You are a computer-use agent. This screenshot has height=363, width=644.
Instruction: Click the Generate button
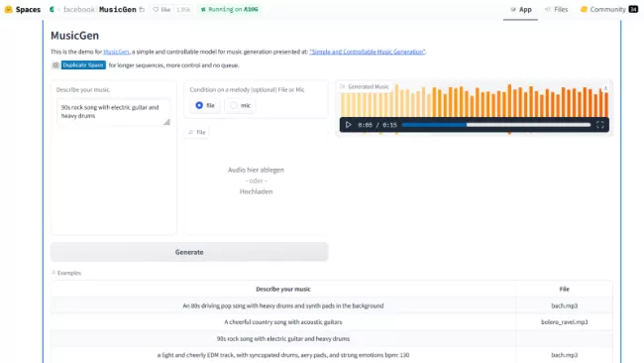pyautogui.click(x=189, y=252)
